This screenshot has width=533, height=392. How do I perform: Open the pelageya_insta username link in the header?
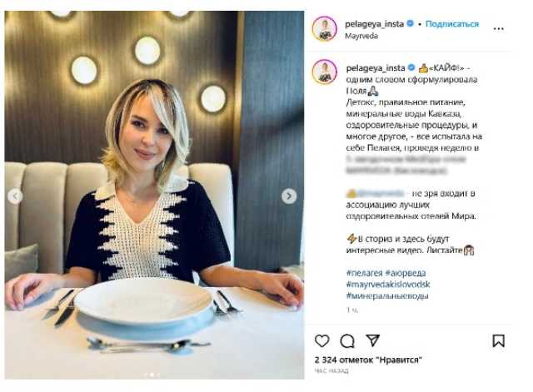[x=374, y=24]
